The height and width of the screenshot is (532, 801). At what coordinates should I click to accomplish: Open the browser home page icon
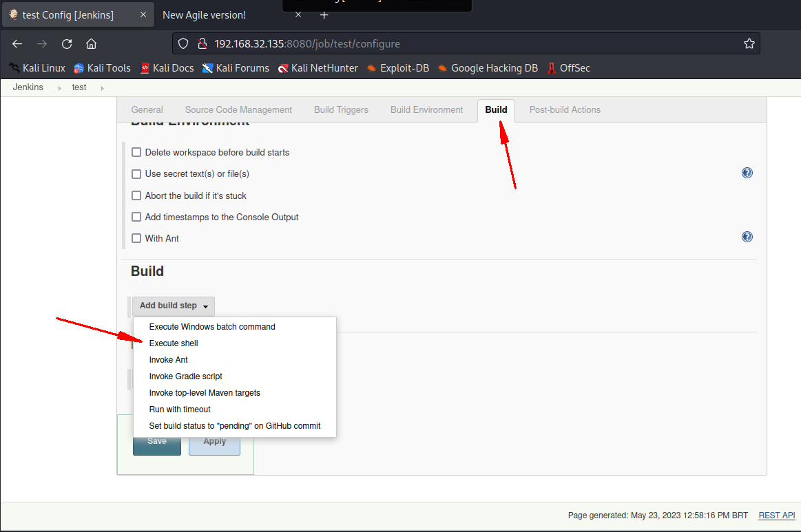point(92,44)
